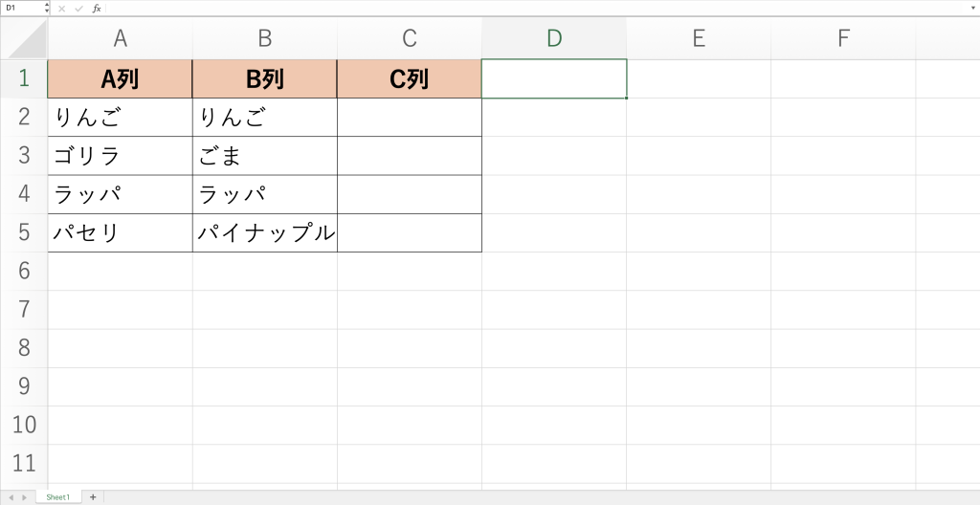The height and width of the screenshot is (505, 980).
Task: Click the A列 header cell
Action: (121, 79)
